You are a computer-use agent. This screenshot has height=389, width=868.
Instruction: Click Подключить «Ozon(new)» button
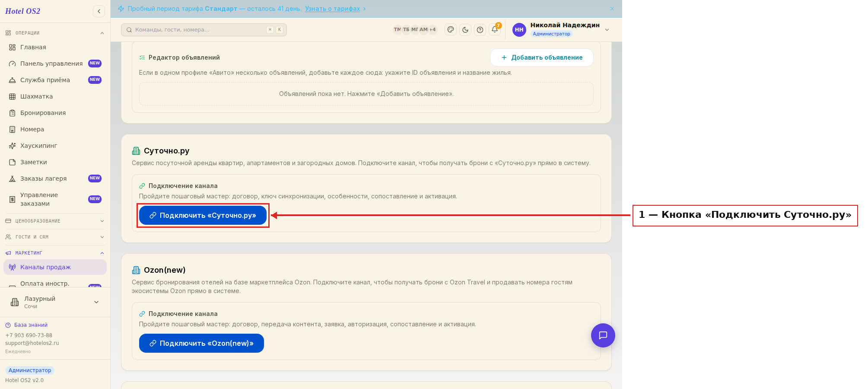coord(201,343)
